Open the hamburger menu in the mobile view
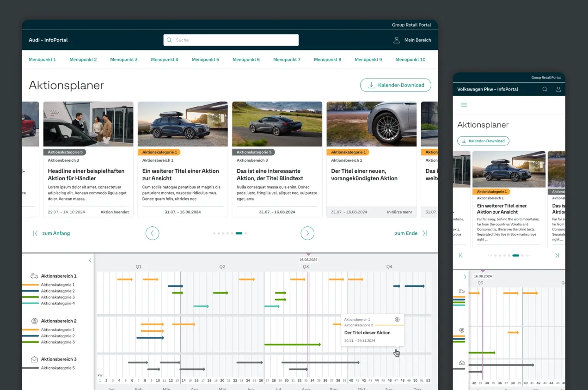This screenshot has height=390, width=588. [x=464, y=105]
